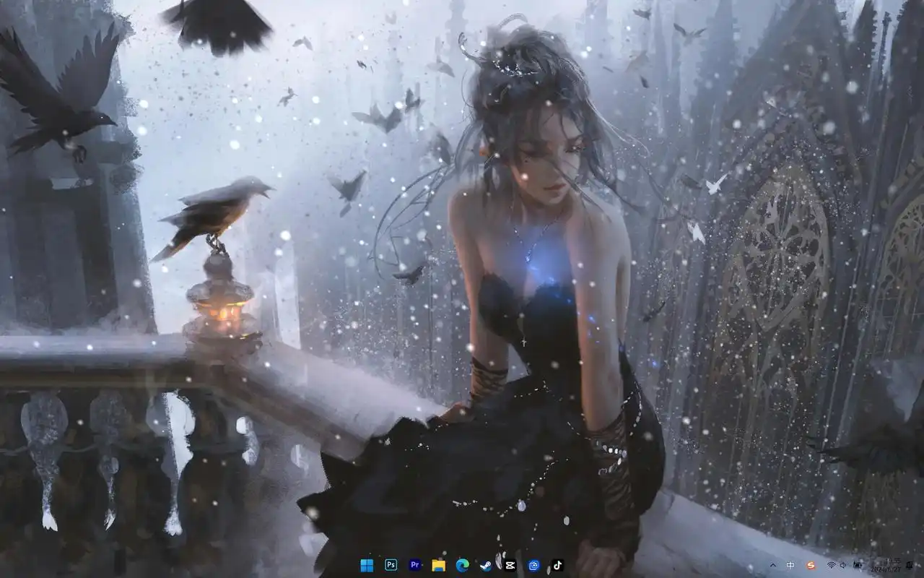Toggle input language using the 中 indicator

[790, 565]
